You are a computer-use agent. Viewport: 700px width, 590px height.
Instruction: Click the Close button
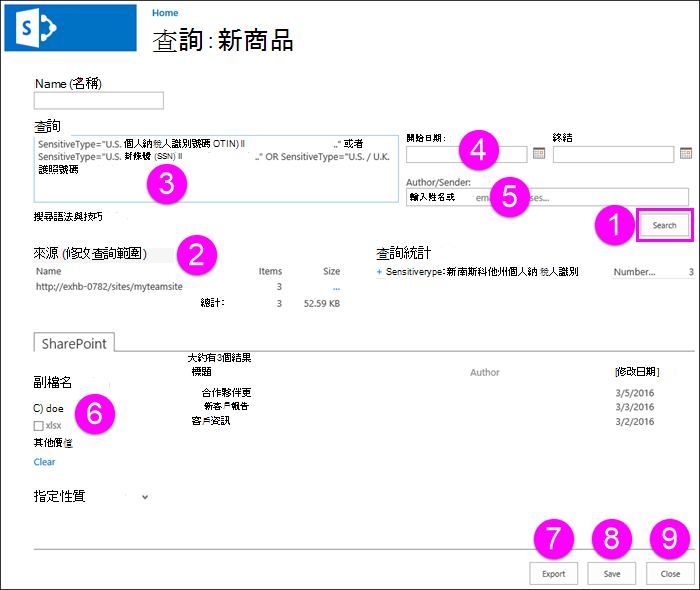click(x=670, y=573)
